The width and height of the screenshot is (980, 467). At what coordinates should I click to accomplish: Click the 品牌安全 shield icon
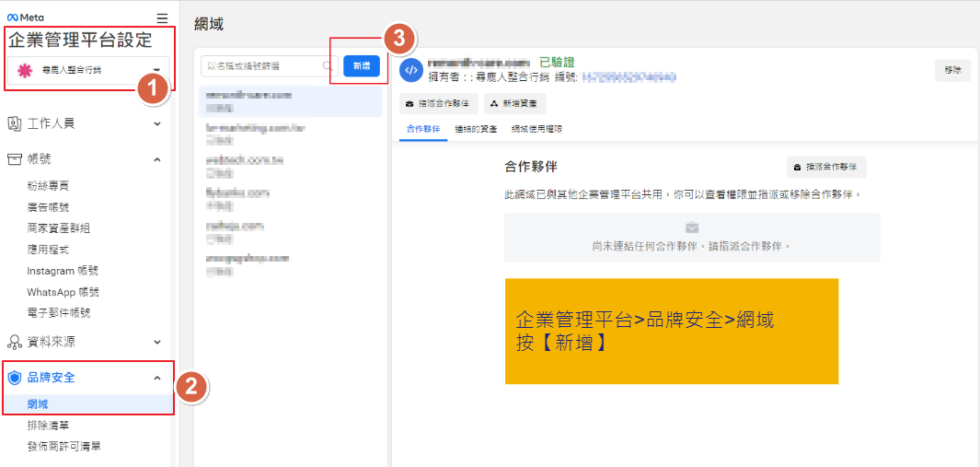[x=15, y=378]
